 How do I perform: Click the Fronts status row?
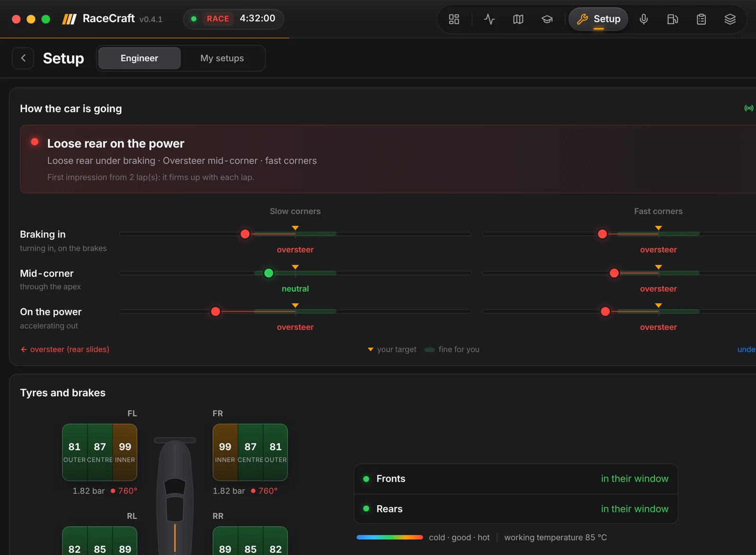coord(515,479)
